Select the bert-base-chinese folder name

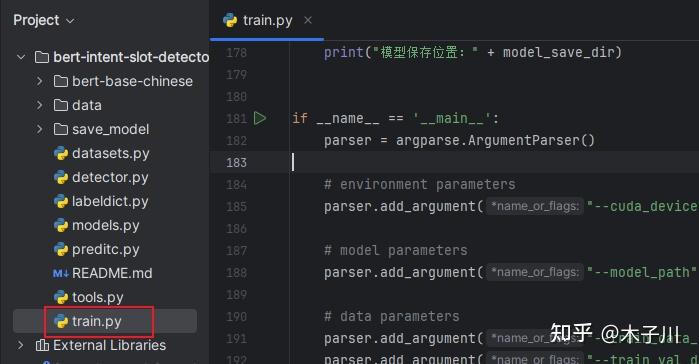tap(132, 81)
